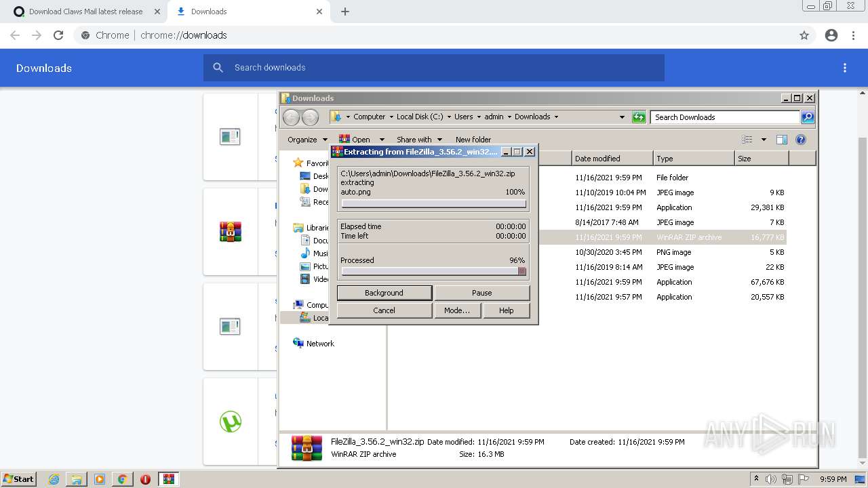The height and width of the screenshot is (488, 868).
Task: Toggle the preview pane icon
Action: 782,140
